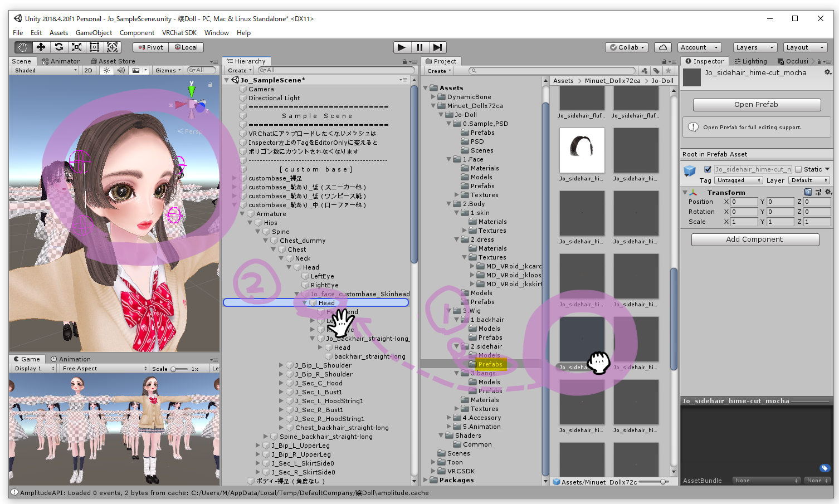Switch to the Lighting tab

coord(750,61)
